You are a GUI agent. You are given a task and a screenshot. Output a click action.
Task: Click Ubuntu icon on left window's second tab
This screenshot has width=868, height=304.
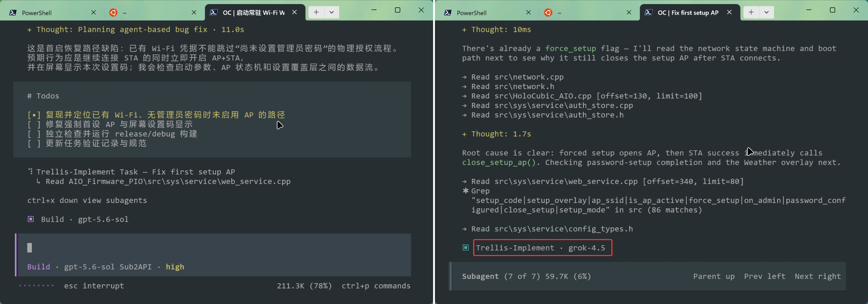113,13
